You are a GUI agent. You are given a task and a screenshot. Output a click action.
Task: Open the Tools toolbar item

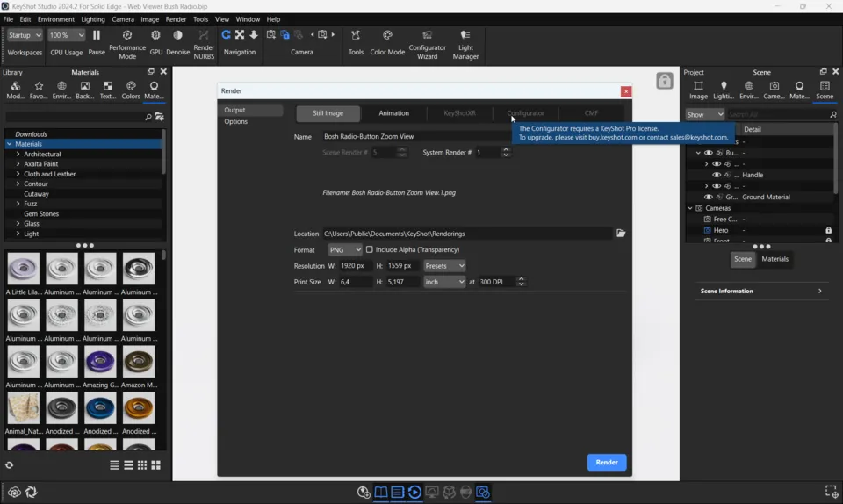click(356, 42)
